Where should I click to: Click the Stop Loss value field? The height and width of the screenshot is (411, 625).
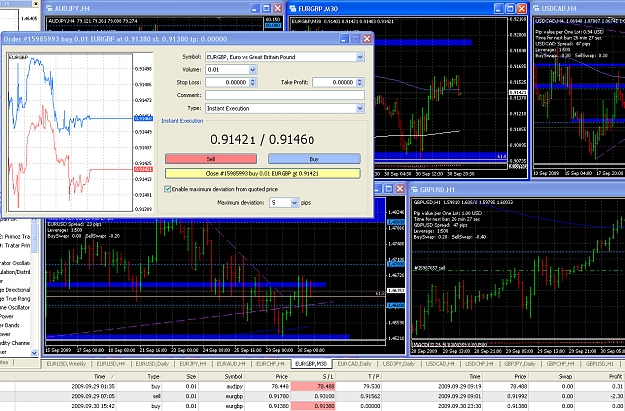click(227, 82)
